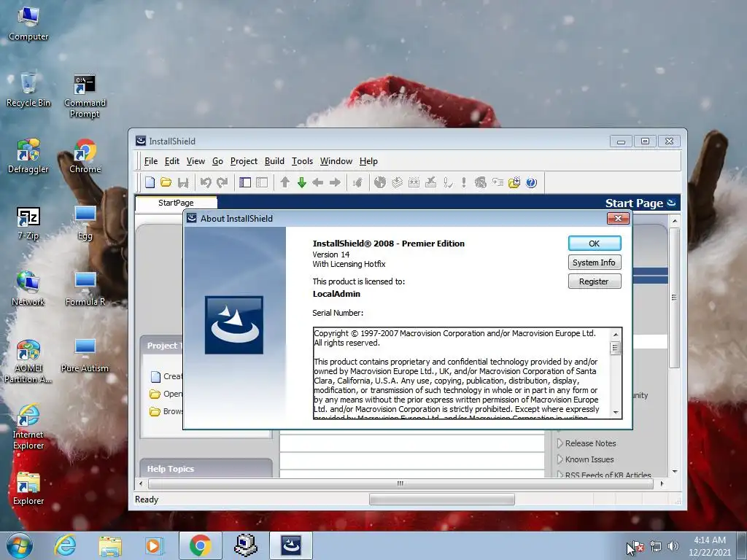747x560 pixels.
Task: Open the Build menu
Action: pyautogui.click(x=274, y=161)
